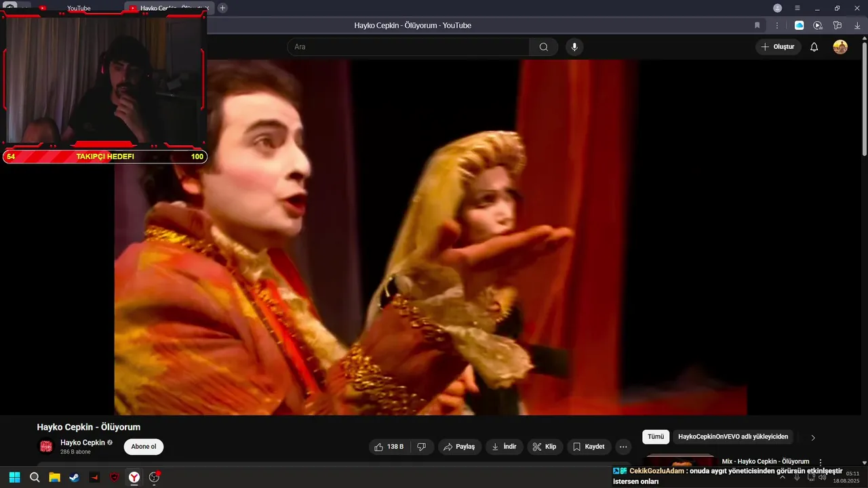Open Windows Start menu
Image resolution: width=868 pixels, height=488 pixels.
(14, 477)
